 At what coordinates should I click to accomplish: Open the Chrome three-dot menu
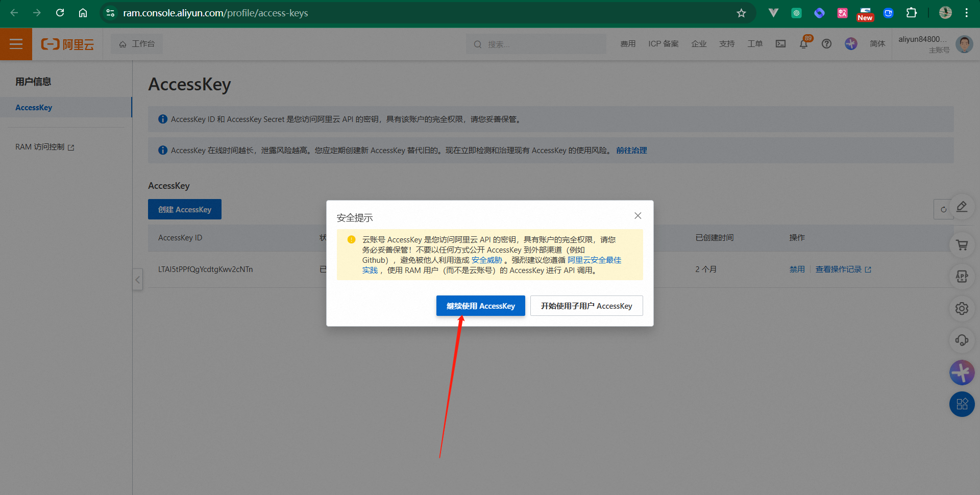966,13
